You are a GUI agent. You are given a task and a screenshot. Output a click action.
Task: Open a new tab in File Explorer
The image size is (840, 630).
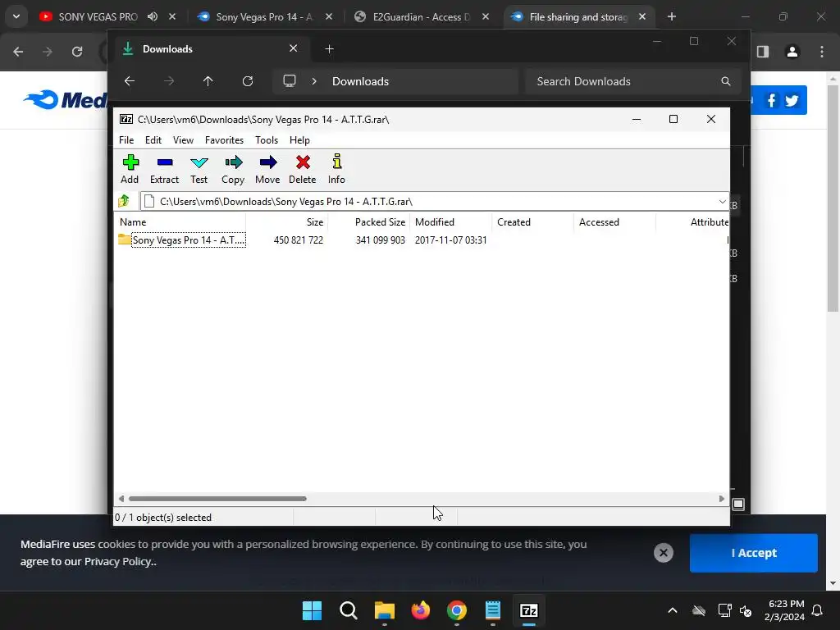click(x=330, y=49)
